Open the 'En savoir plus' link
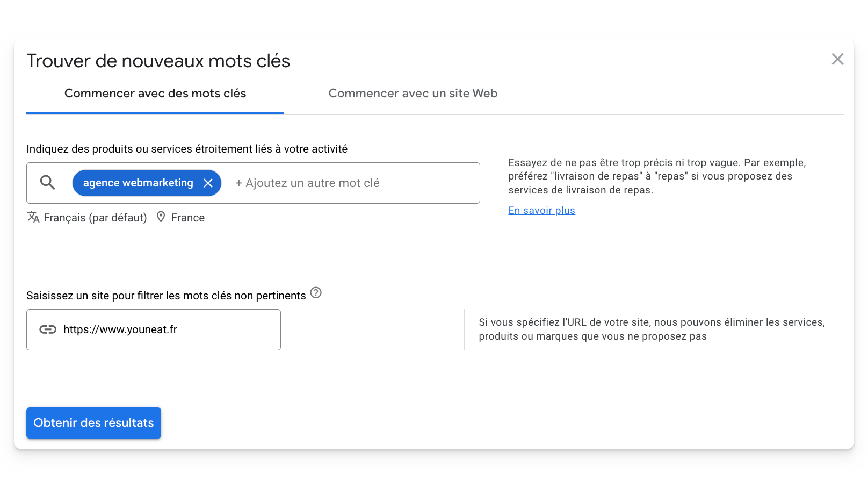 click(x=541, y=211)
